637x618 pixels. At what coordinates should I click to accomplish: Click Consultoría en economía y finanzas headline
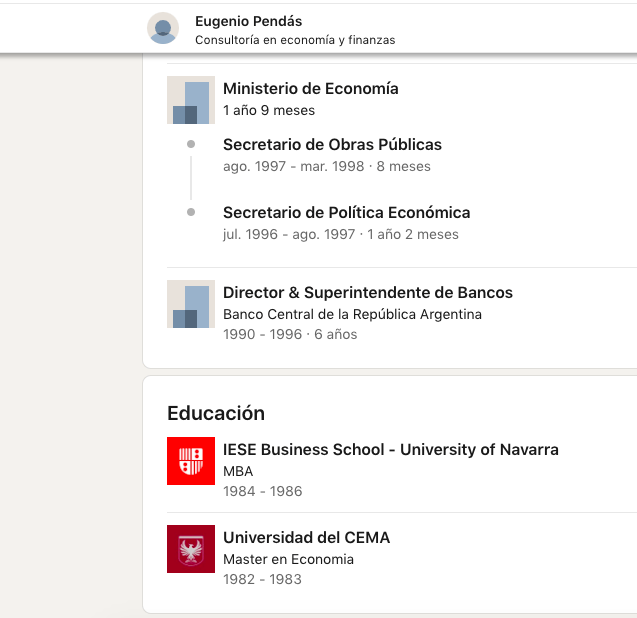(x=295, y=40)
